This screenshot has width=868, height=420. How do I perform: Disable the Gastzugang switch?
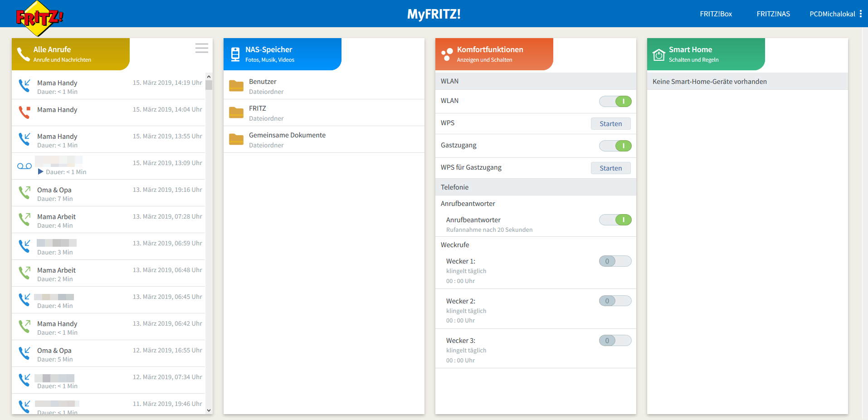615,146
